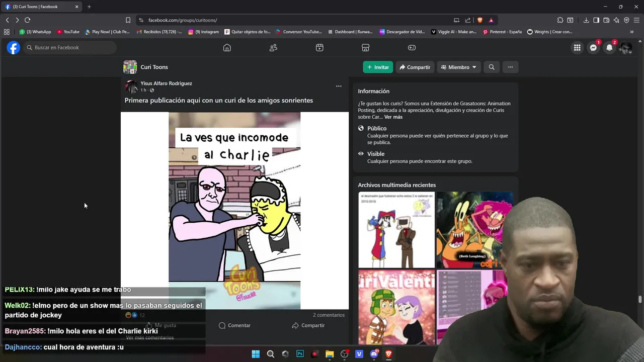
Task: Open the Pomni and TV-head media thumbnail
Action: pos(396,230)
